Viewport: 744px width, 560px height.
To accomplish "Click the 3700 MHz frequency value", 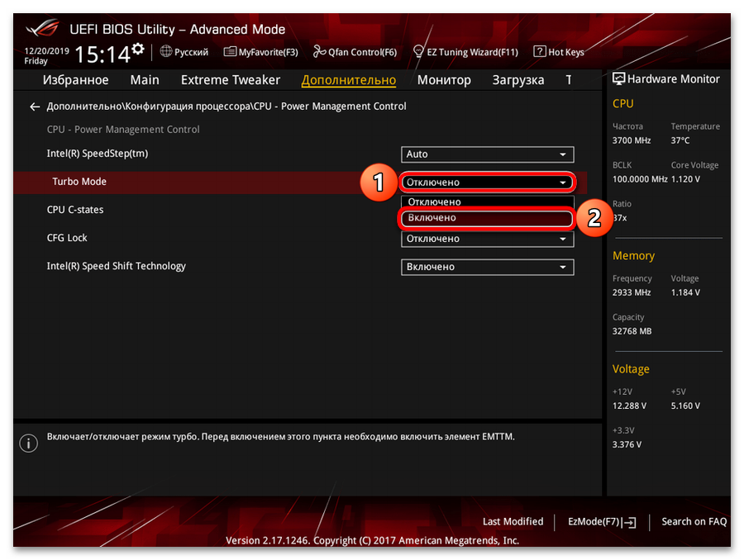I will (x=631, y=140).
